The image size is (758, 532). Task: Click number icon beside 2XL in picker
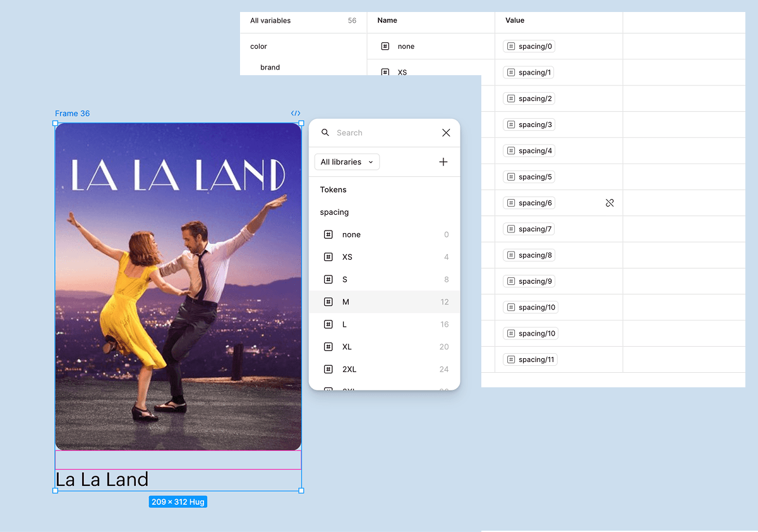pos(328,369)
